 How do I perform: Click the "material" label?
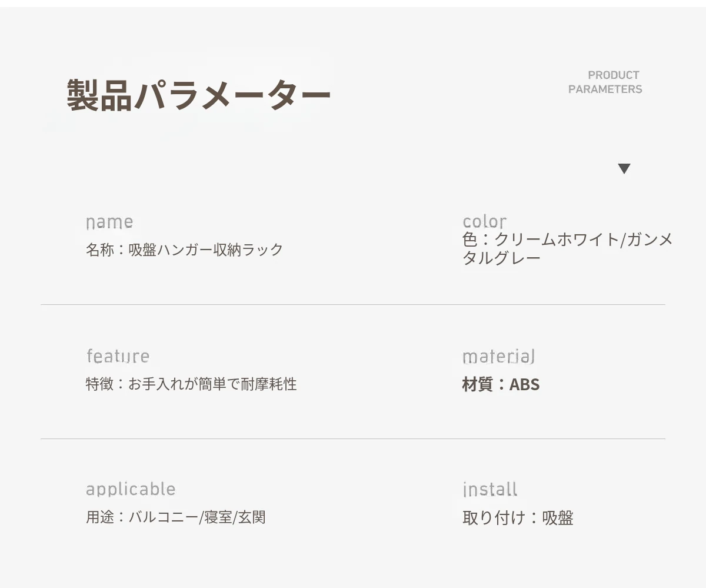click(x=498, y=357)
